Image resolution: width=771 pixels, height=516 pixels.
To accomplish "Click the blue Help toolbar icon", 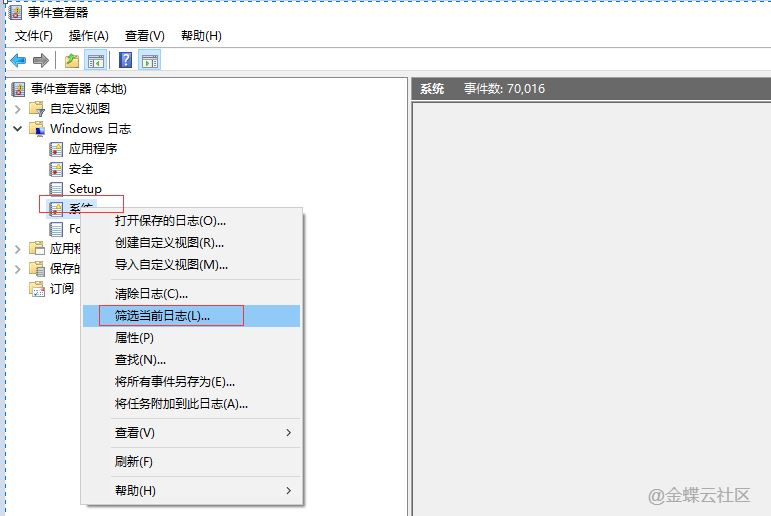I will pos(126,61).
